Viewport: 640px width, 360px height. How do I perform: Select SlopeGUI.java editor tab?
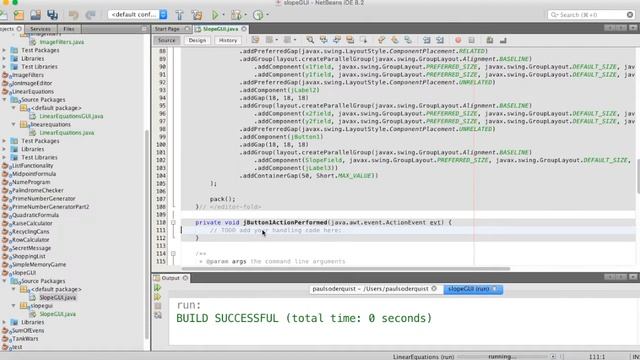coord(220,29)
